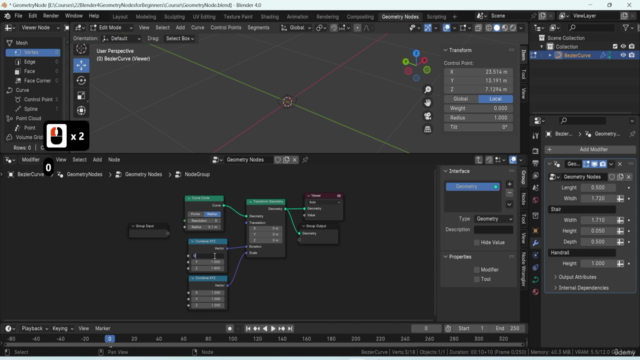
Task: Play the animation forward
Action: (x=273, y=329)
